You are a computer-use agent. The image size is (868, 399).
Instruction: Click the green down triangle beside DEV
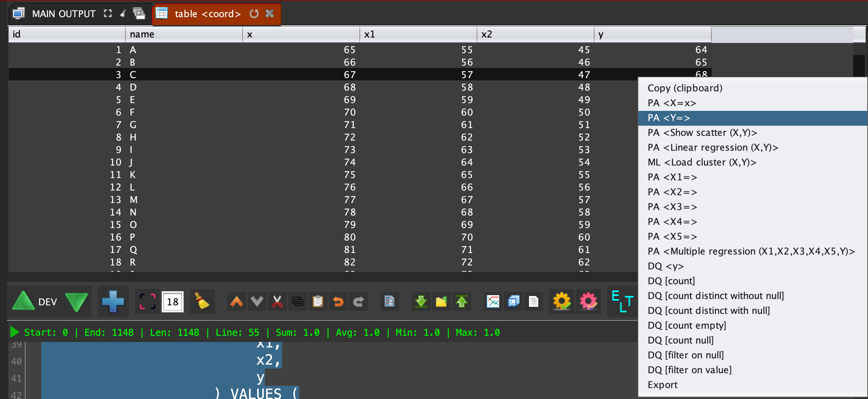tap(77, 302)
